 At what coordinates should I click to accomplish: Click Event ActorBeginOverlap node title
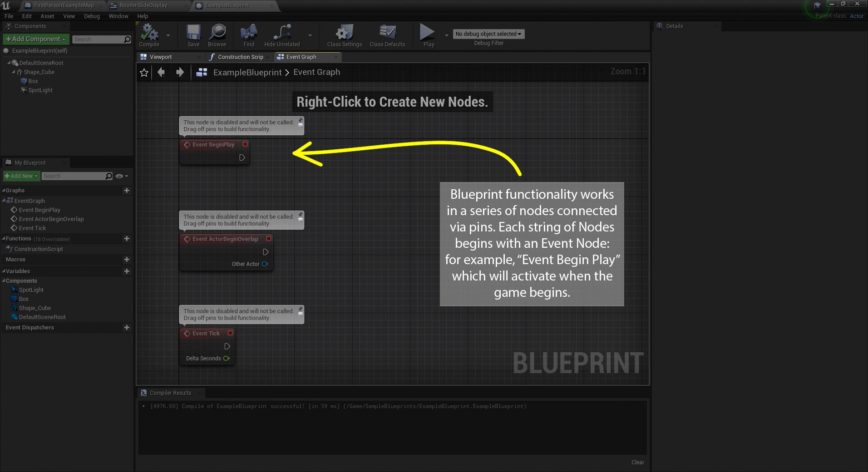(225, 239)
